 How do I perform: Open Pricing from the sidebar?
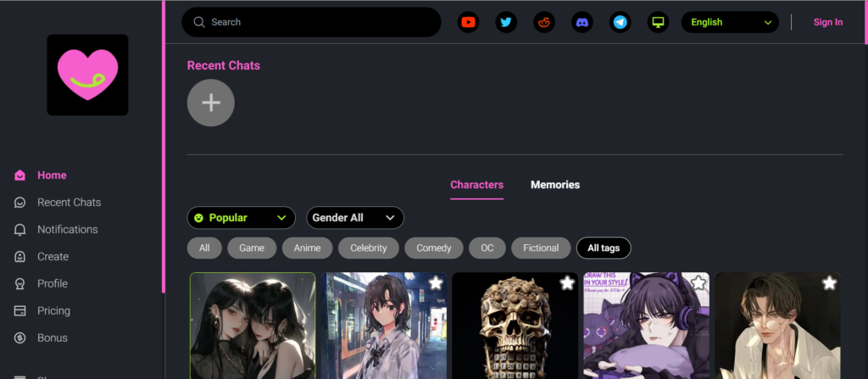pos(53,311)
